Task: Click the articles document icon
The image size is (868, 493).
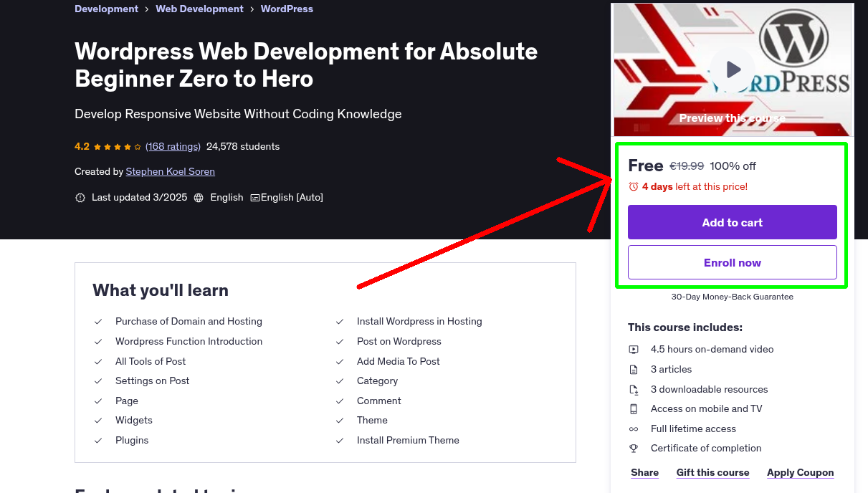Action: tap(634, 370)
